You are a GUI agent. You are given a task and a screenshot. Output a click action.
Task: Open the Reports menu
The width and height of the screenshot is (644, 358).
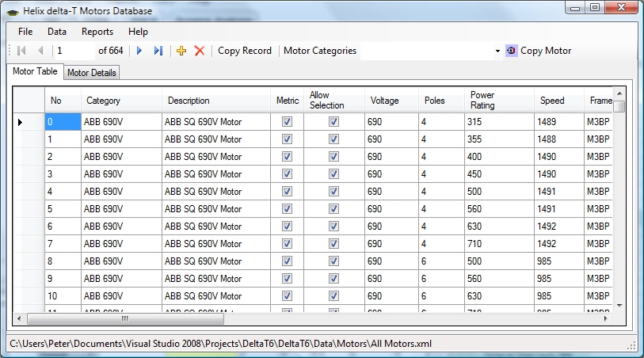click(97, 32)
